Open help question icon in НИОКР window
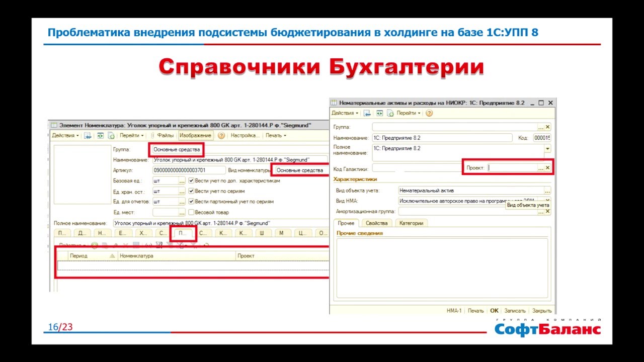The image size is (644, 362). (x=429, y=113)
